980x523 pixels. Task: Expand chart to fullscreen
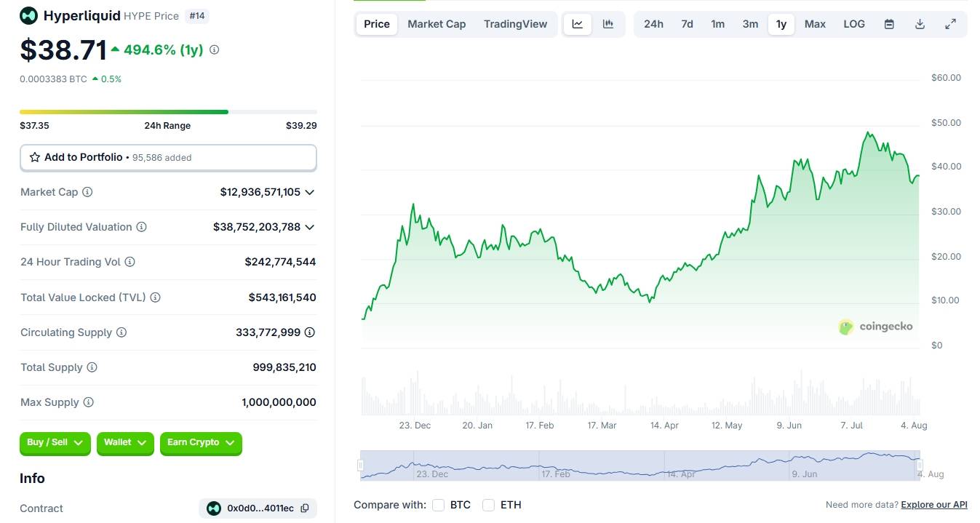(950, 24)
